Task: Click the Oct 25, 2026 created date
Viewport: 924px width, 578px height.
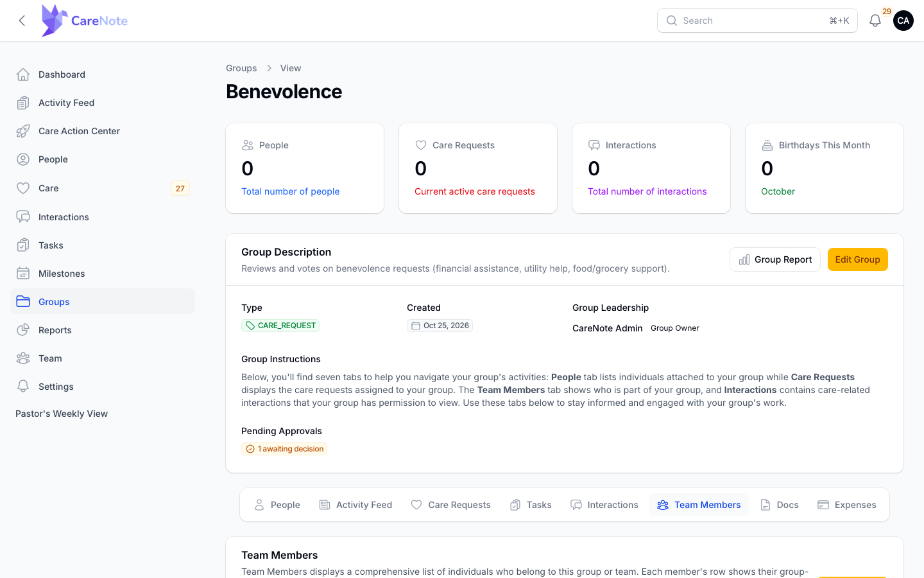Action: pos(440,326)
